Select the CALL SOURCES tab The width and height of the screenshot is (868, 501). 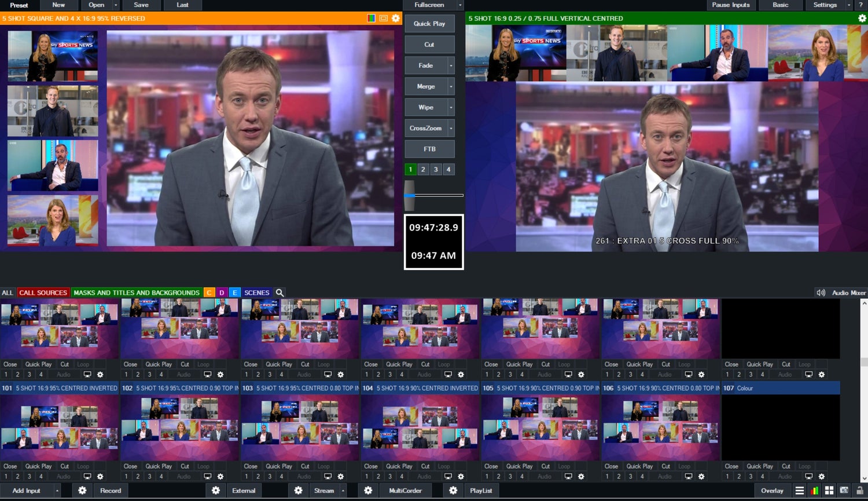pos(44,292)
